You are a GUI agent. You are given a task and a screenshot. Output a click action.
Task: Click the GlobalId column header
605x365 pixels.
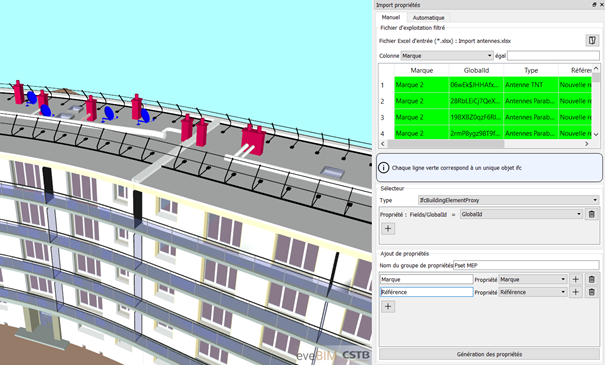pos(476,70)
